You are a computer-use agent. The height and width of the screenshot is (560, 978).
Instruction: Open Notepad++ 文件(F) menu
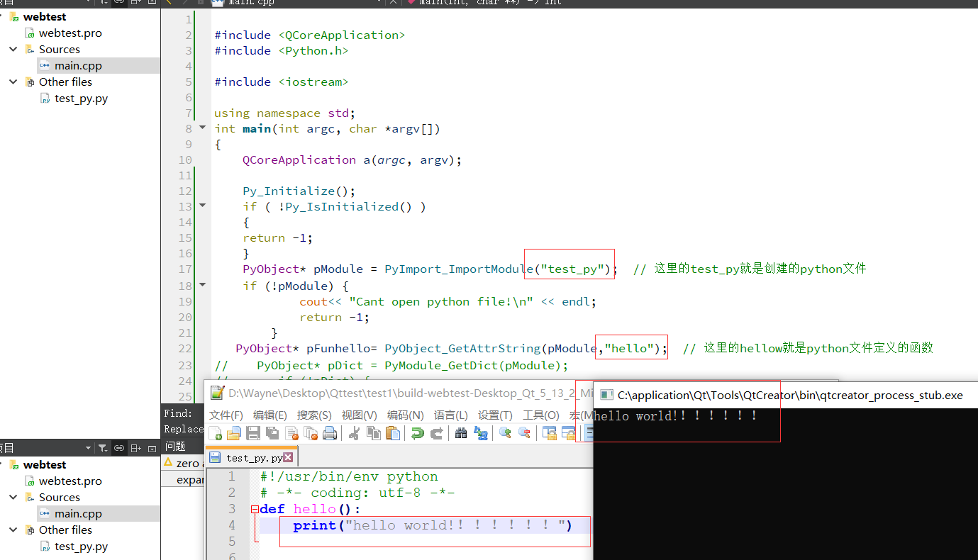226,415
